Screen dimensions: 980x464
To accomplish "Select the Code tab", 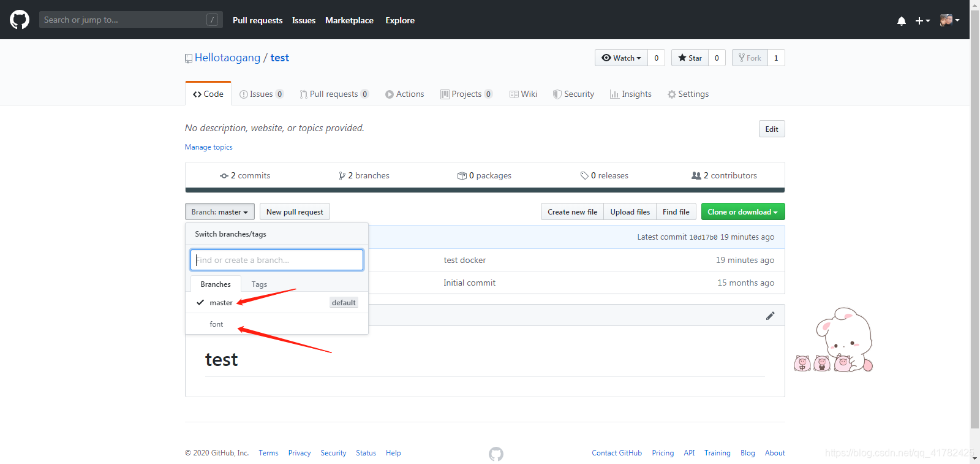I will click(x=208, y=94).
